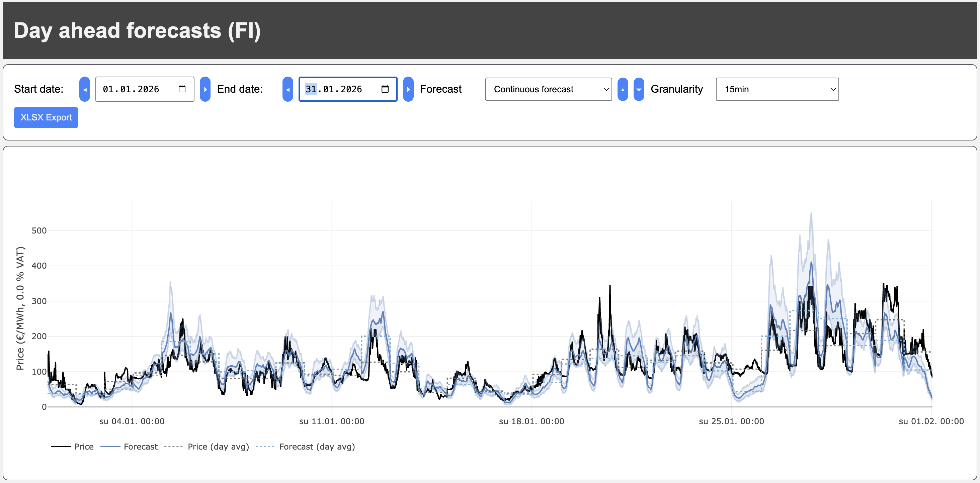Hide Price (day avg) legend series

coord(218,447)
